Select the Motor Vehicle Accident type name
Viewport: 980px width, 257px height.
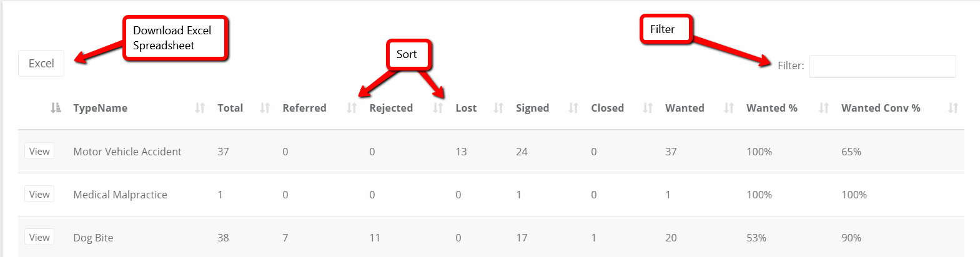(127, 152)
